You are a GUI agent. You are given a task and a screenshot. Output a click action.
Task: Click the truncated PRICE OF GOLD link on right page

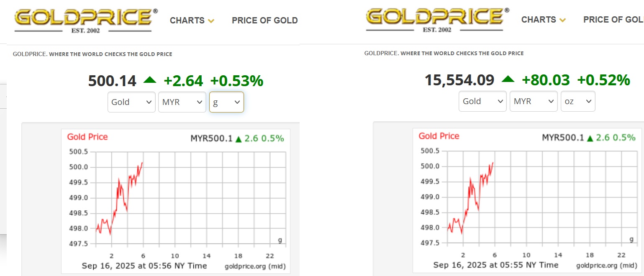point(613,20)
